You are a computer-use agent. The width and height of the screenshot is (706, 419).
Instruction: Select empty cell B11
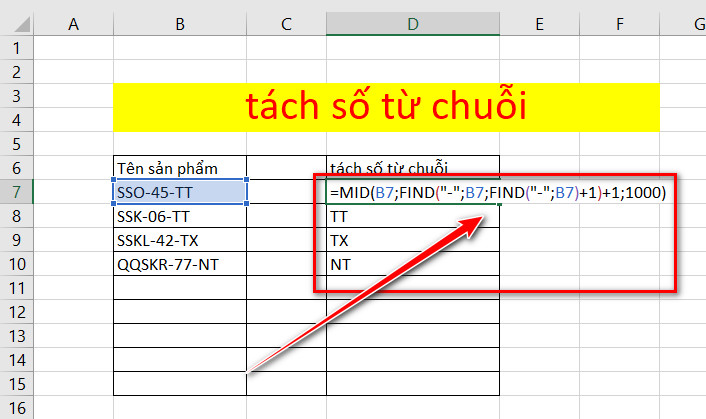point(180,288)
